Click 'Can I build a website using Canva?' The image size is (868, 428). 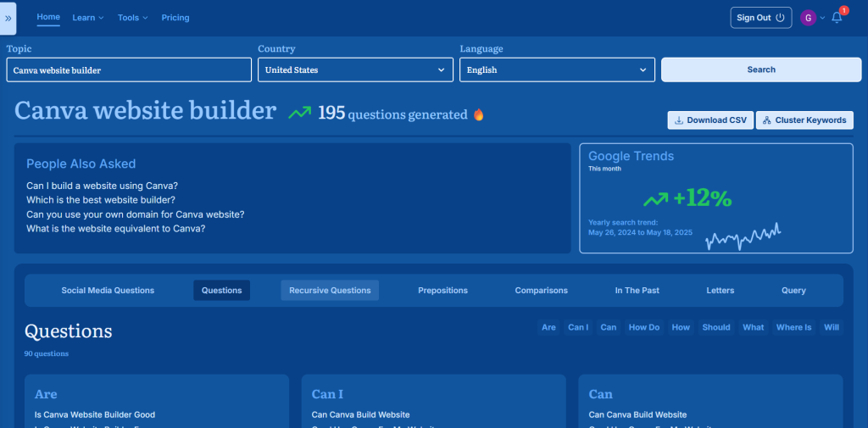point(103,186)
